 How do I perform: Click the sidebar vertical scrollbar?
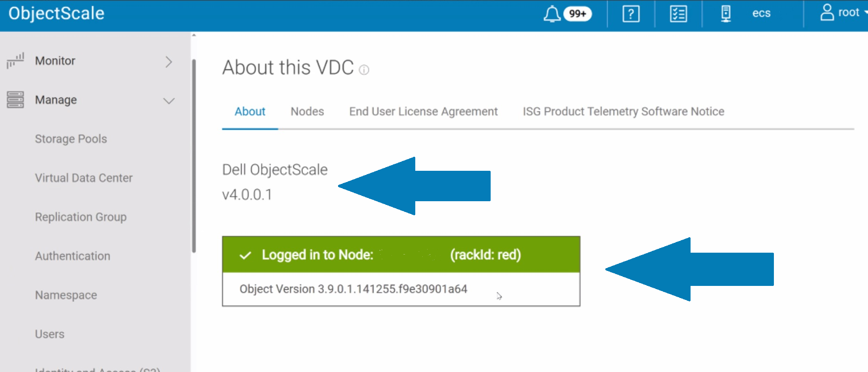[193, 154]
